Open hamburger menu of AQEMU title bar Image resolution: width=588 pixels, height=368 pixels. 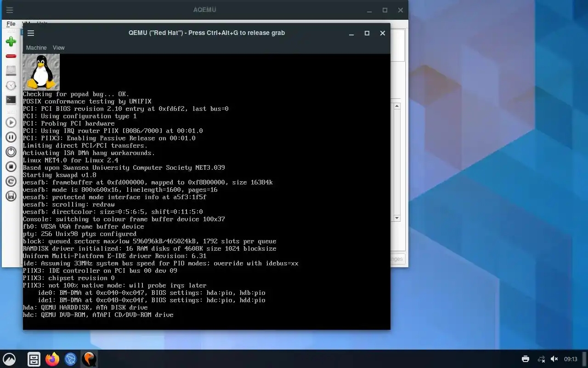click(x=9, y=10)
